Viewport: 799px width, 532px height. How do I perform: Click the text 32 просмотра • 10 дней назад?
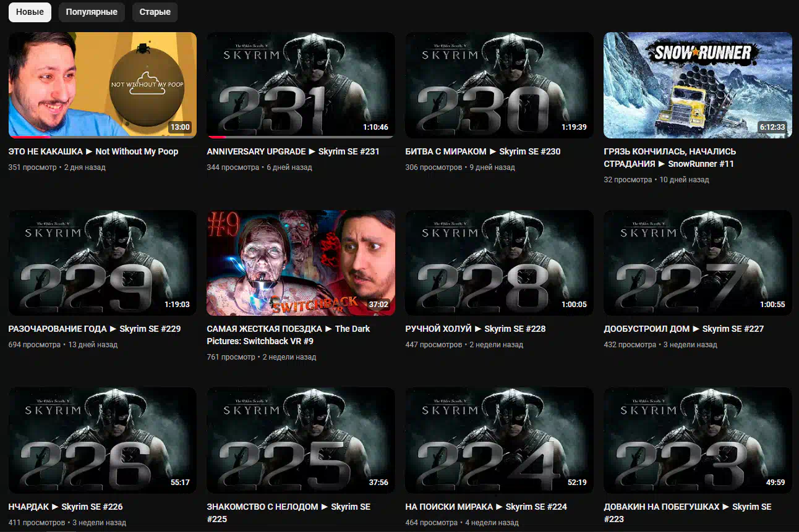click(656, 180)
